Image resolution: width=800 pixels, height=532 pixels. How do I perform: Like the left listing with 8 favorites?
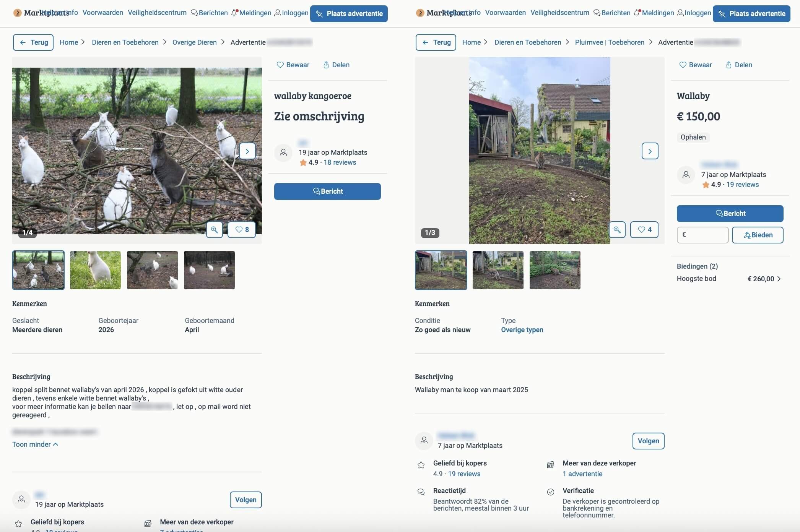coord(242,230)
